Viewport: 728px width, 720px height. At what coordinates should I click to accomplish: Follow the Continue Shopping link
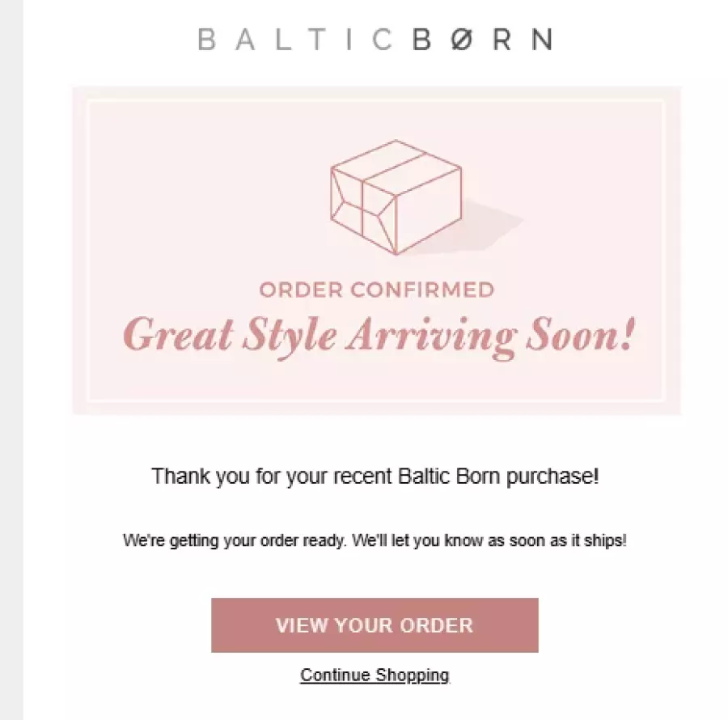pos(375,675)
